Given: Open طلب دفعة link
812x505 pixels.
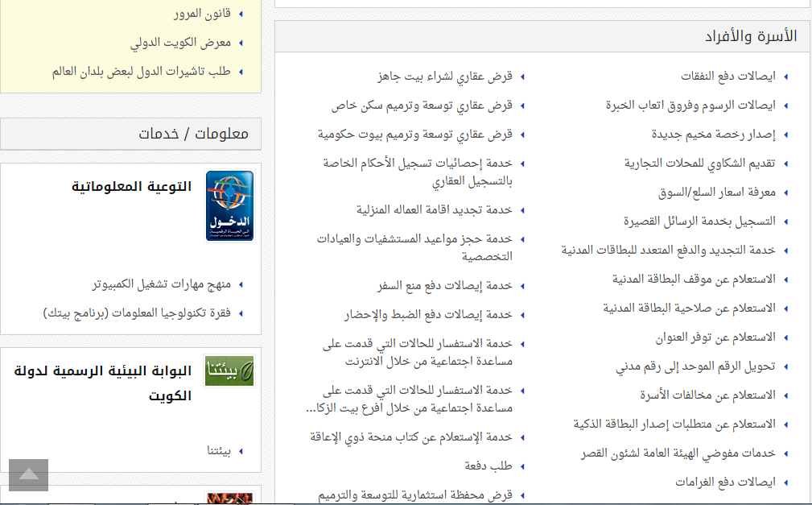Looking at the screenshot, I should coord(488,466).
